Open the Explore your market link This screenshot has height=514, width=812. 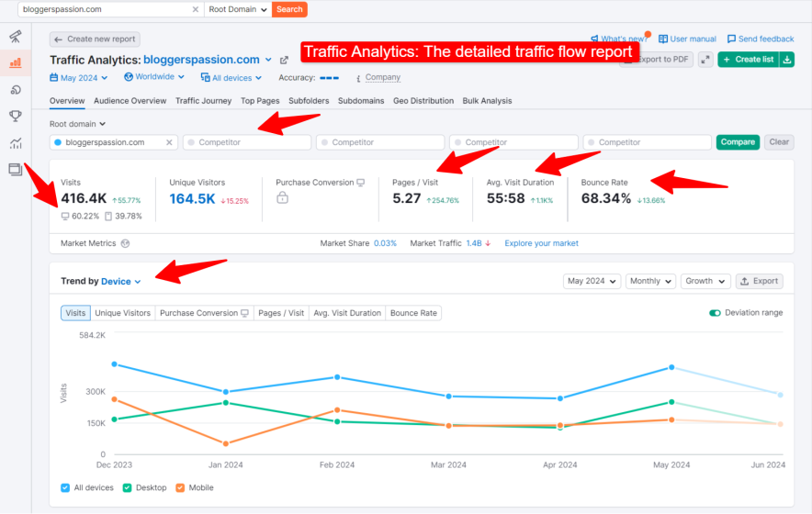tap(541, 243)
